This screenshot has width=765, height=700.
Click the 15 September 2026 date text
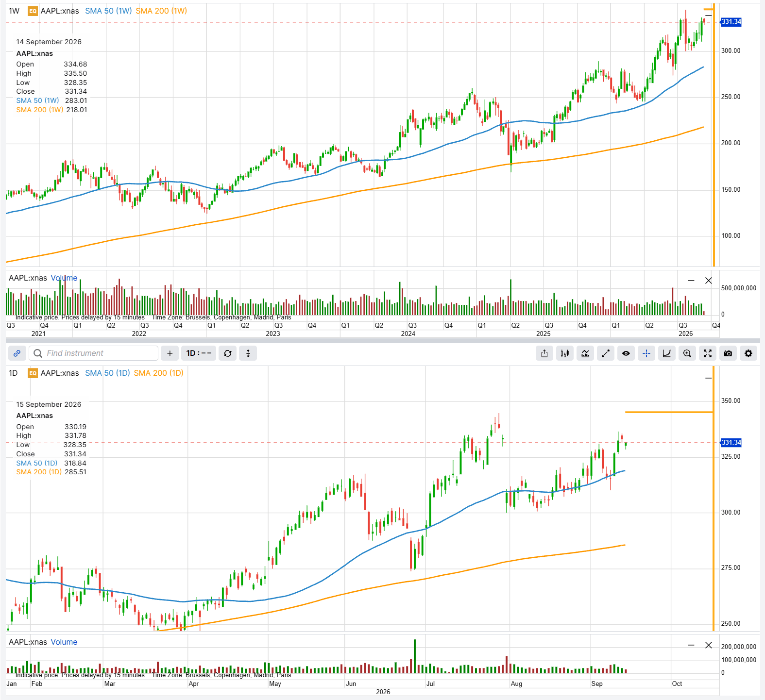(49, 404)
